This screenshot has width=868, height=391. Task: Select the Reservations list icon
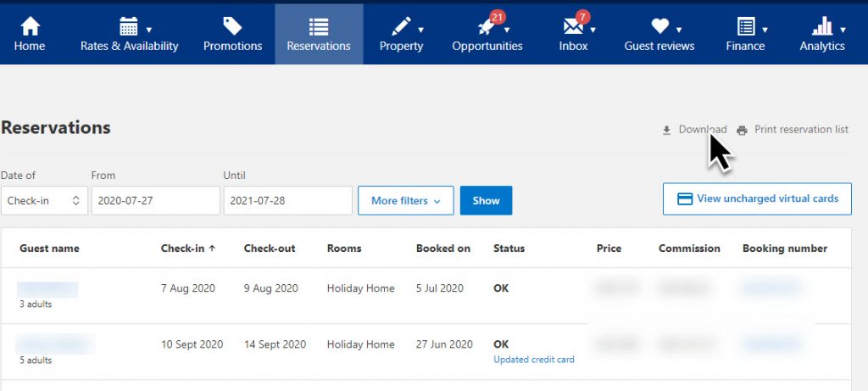tap(319, 26)
